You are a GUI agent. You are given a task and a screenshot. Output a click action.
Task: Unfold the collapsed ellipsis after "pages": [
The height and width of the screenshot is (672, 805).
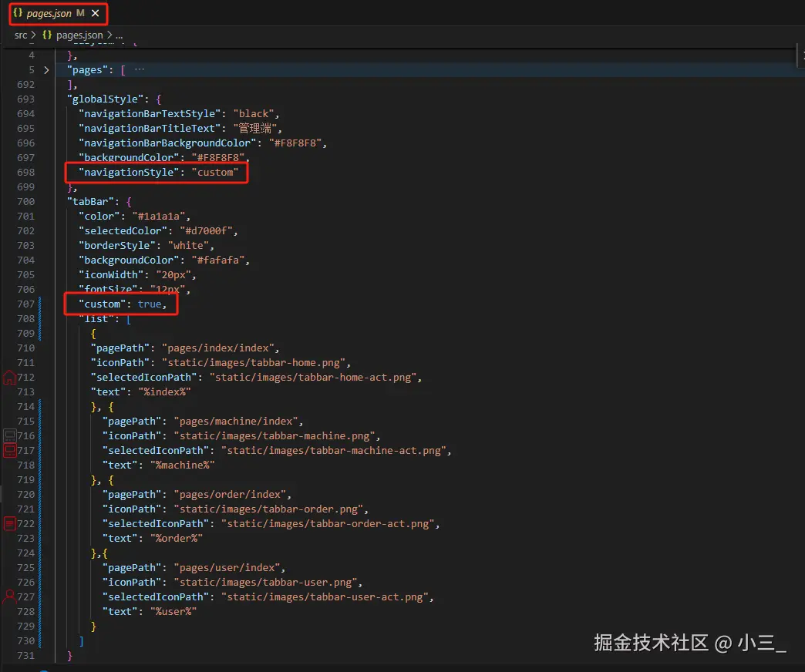pos(139,69)
